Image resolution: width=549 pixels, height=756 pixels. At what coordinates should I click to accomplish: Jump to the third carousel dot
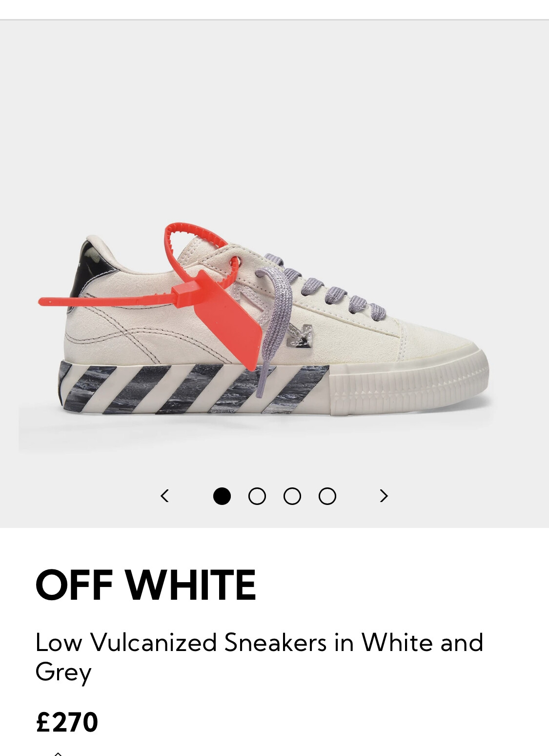pyautogui.click(x=292, y=496)
